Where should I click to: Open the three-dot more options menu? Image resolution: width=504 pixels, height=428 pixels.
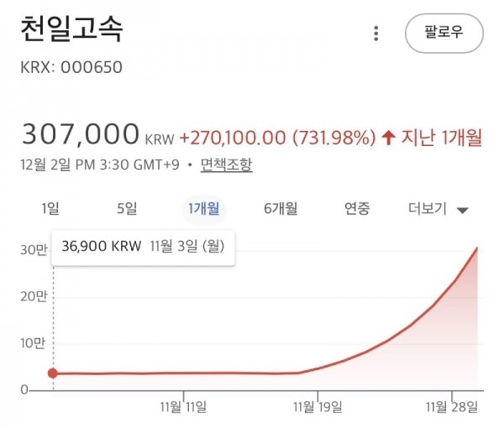click(376, 34)
